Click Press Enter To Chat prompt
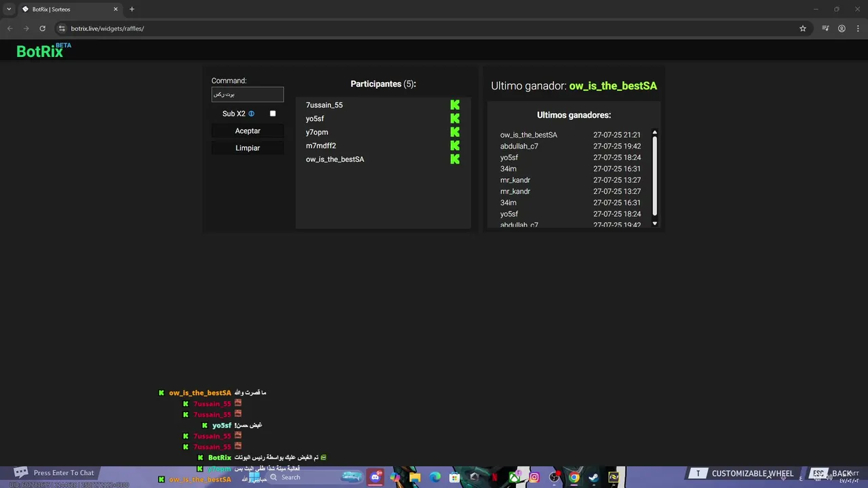868x488 pixels. point(64,473)
